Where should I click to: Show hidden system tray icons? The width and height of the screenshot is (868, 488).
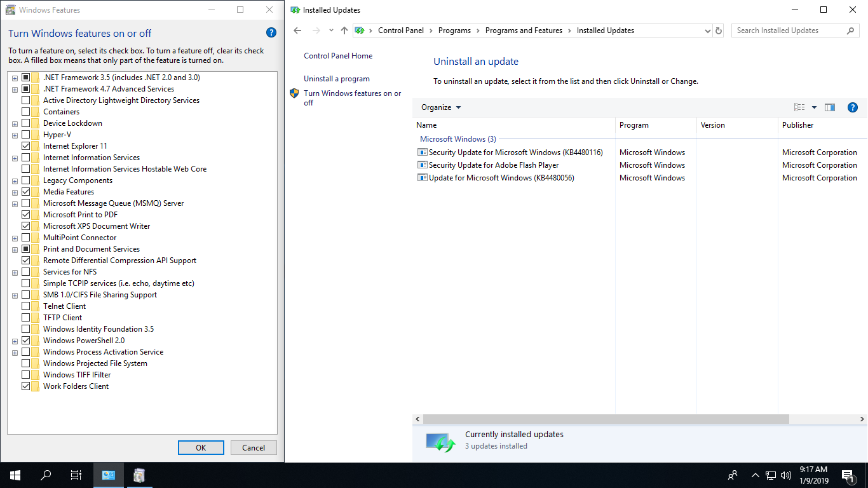point(755,475)
